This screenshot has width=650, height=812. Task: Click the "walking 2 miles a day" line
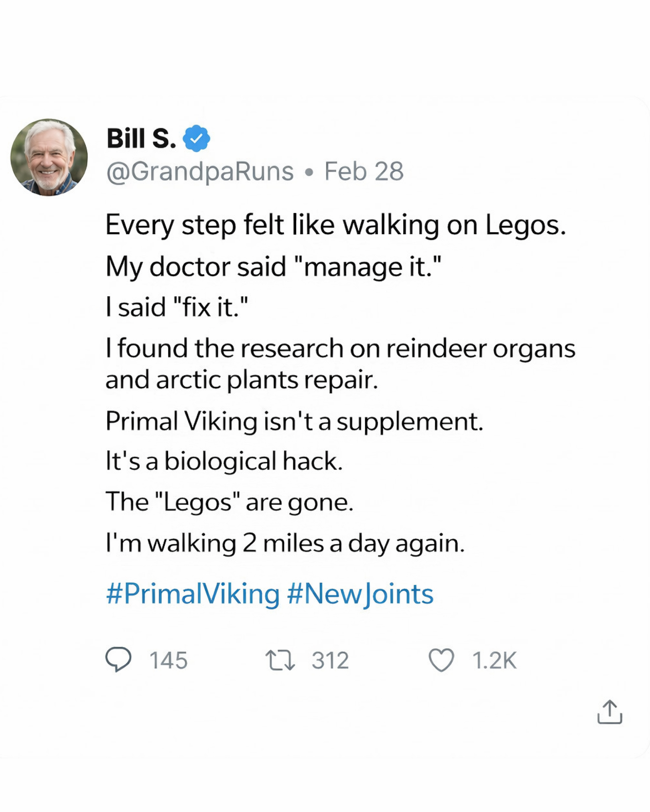285,545
